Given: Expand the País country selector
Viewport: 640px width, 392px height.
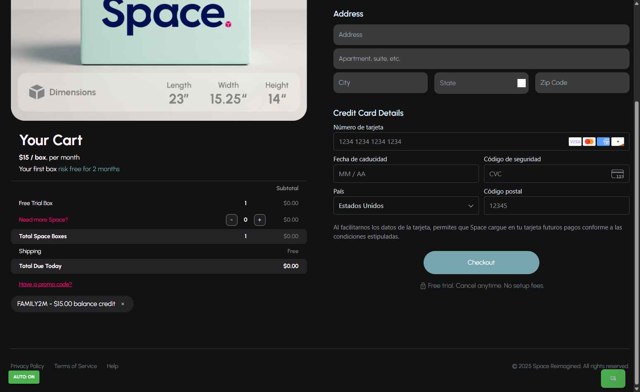Looking at the screenshot, I should point(406,206).
